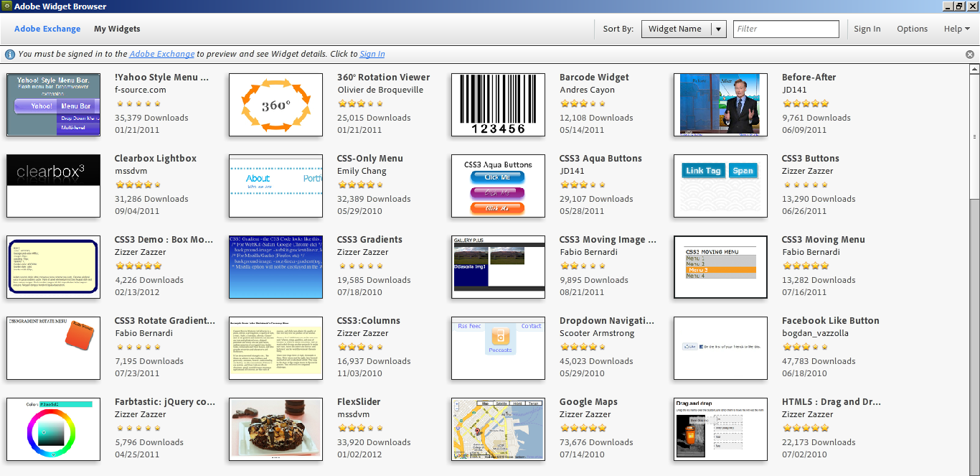This screenshot has width=980, height=476.
Task: Open the Options menu
Action: tap(912, 29)
